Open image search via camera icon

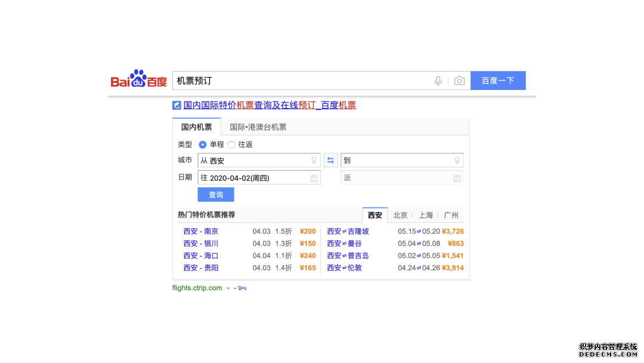pos(459,81)
